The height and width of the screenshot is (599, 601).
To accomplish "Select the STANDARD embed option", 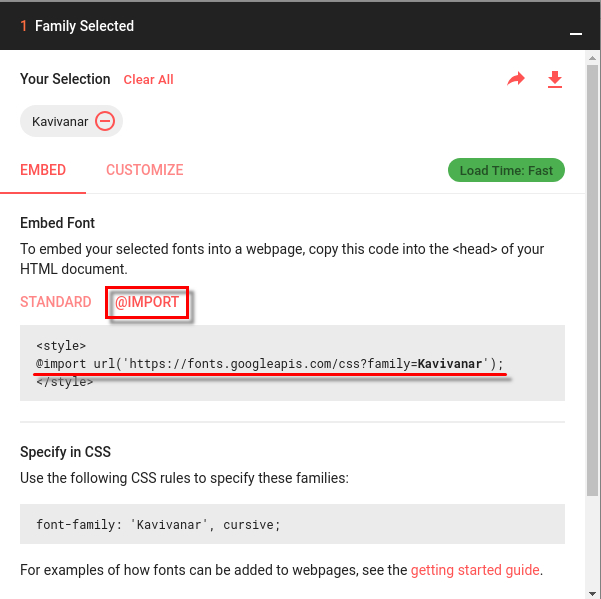I will [x=56, y=302].
